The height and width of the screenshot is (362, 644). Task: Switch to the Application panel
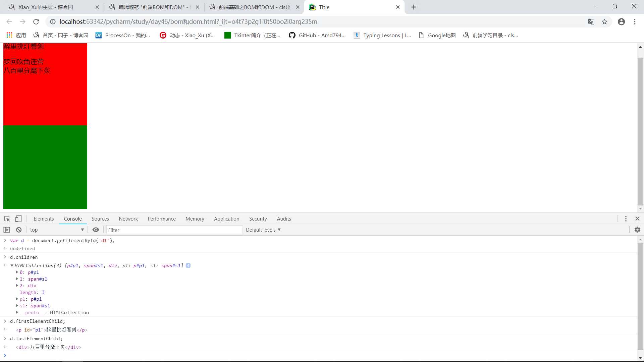pyautogui.click(x=227, y=219)
